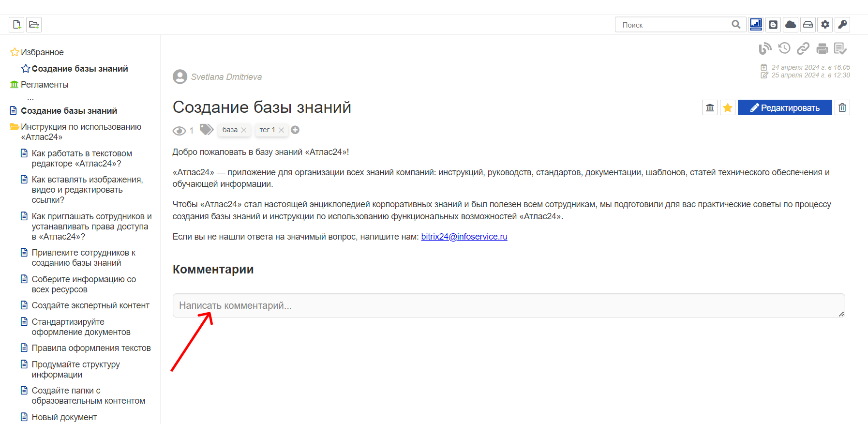Open the statistics chart icon
This screenshot has width=868, height=424.
(756, 25)
